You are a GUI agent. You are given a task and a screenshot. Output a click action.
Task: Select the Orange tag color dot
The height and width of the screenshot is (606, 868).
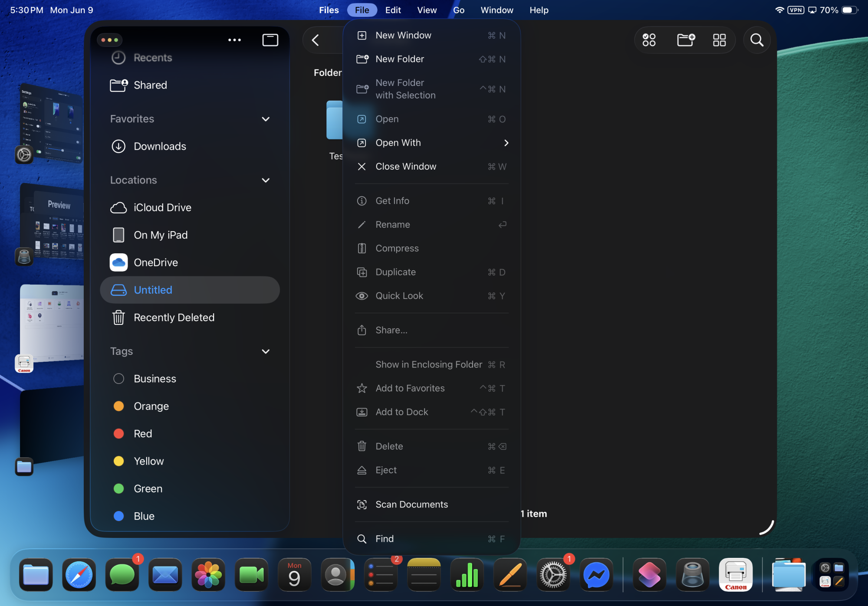(x=118, y=406)
